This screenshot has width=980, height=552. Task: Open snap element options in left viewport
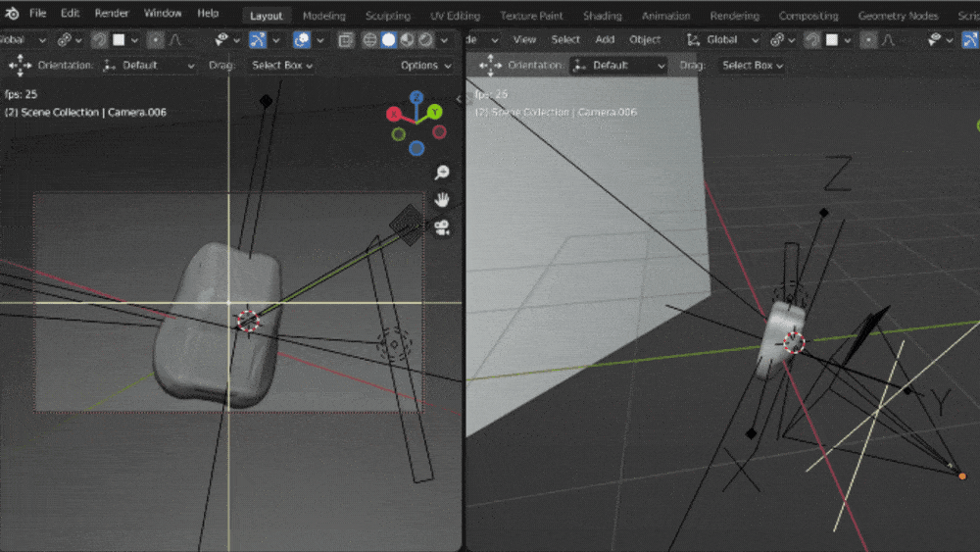(x=124, y=40)
